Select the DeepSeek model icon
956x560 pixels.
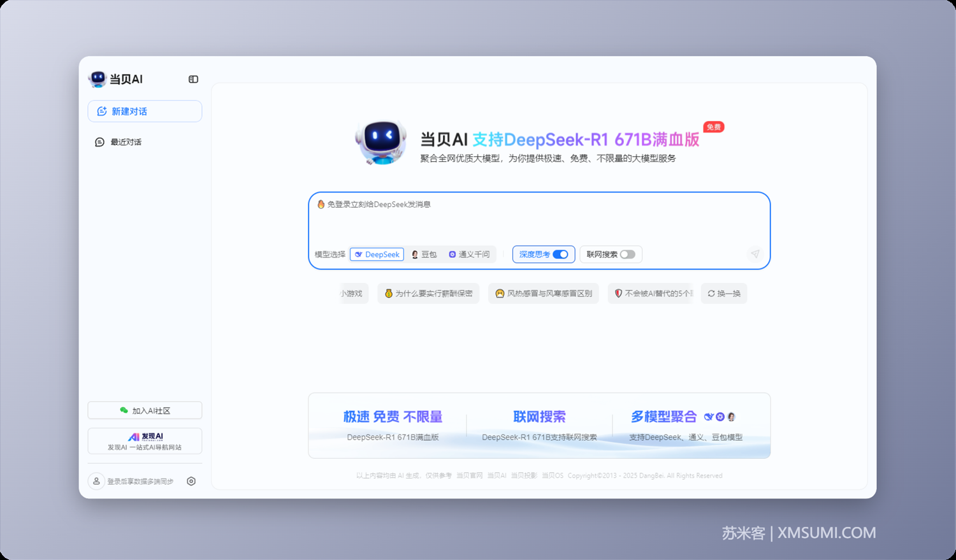tap(358, 254)
